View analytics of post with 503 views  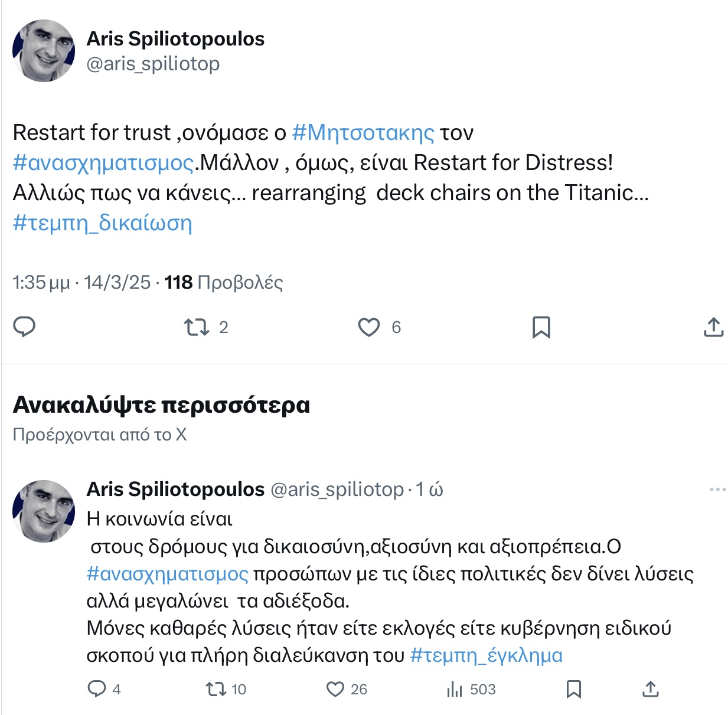pos(471,689)
